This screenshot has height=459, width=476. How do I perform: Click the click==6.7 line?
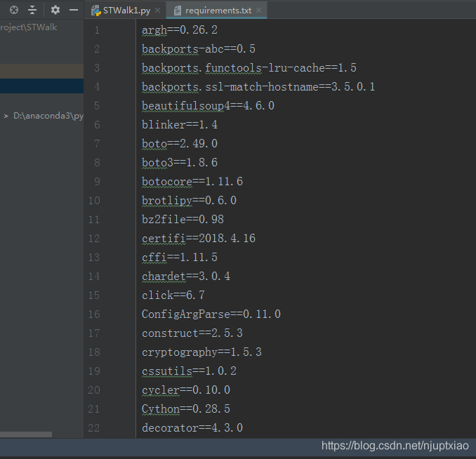[173, 295]
